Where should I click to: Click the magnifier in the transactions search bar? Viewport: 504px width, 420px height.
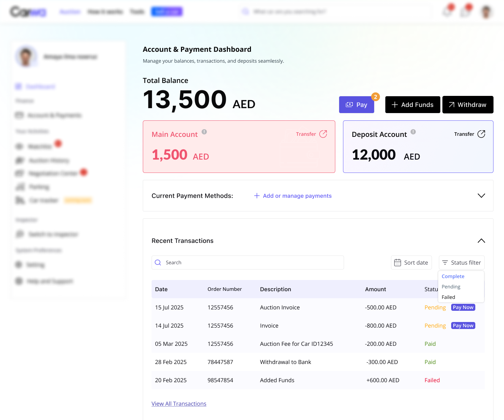(158, 262)
